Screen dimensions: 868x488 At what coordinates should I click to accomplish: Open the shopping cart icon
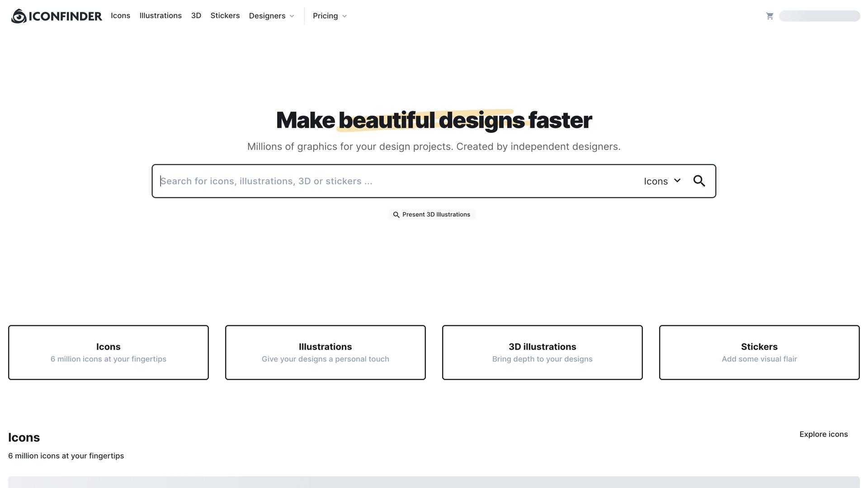[770, 16]
